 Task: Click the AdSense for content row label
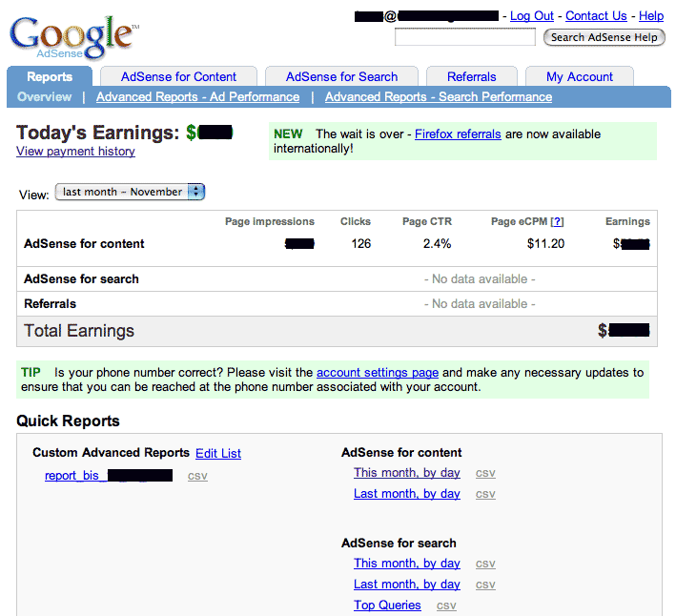pos(84,244)
